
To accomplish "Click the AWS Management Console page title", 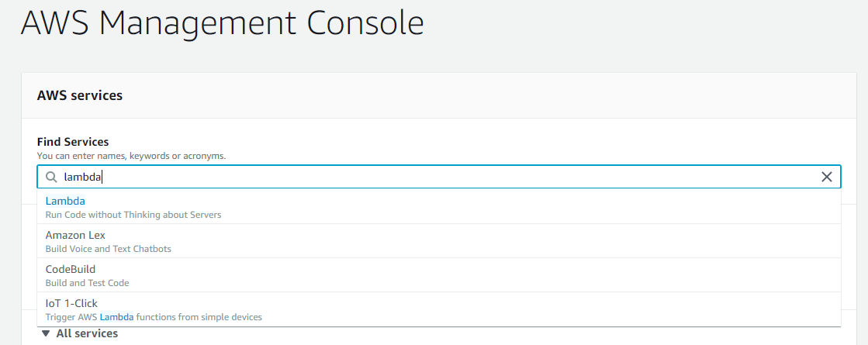I will [223, 23].
